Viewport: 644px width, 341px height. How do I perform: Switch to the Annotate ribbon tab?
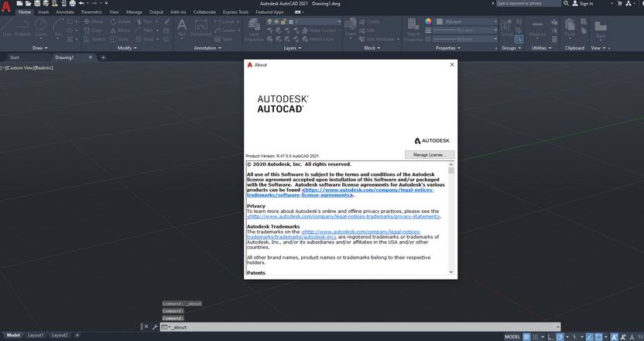pyautogui.click(x=65, y=12)
